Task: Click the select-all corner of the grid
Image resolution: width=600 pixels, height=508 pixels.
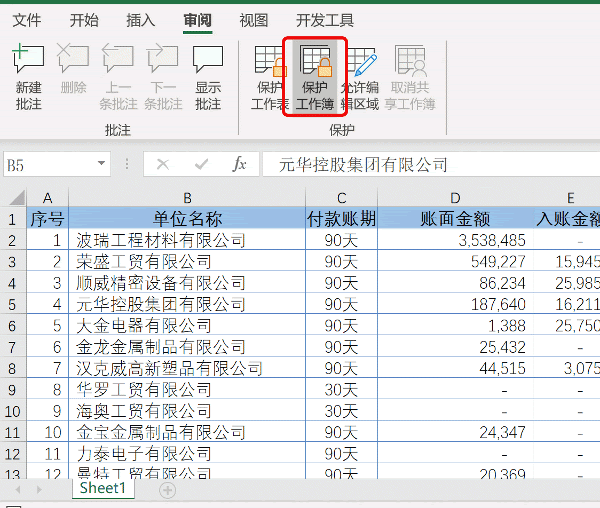Action: (12, 198)
